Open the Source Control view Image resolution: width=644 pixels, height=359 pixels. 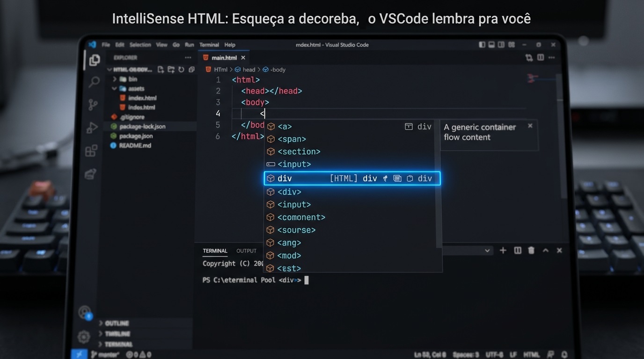click(x=93, y=105)
